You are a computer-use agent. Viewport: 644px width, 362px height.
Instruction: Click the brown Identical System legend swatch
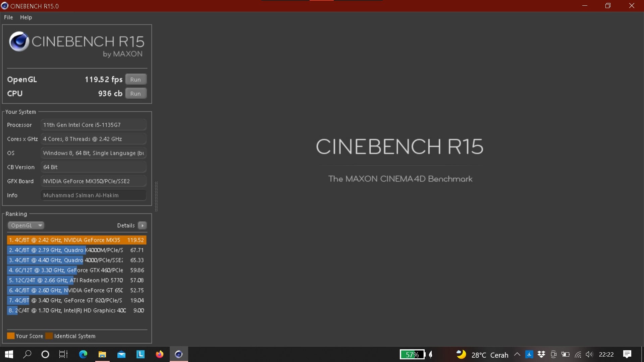(49, 336)
